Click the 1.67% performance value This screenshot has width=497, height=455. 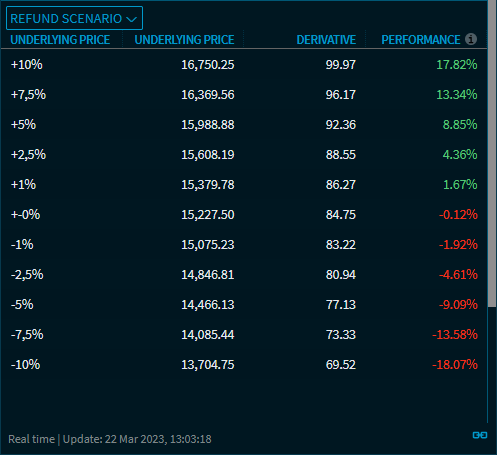(x=460, y=184)
